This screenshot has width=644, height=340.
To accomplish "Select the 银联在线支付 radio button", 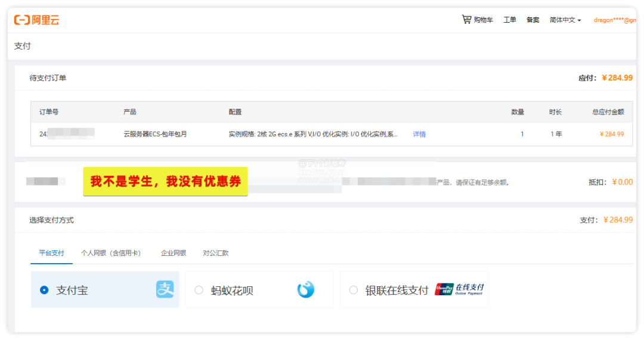I will pos(353,290).
